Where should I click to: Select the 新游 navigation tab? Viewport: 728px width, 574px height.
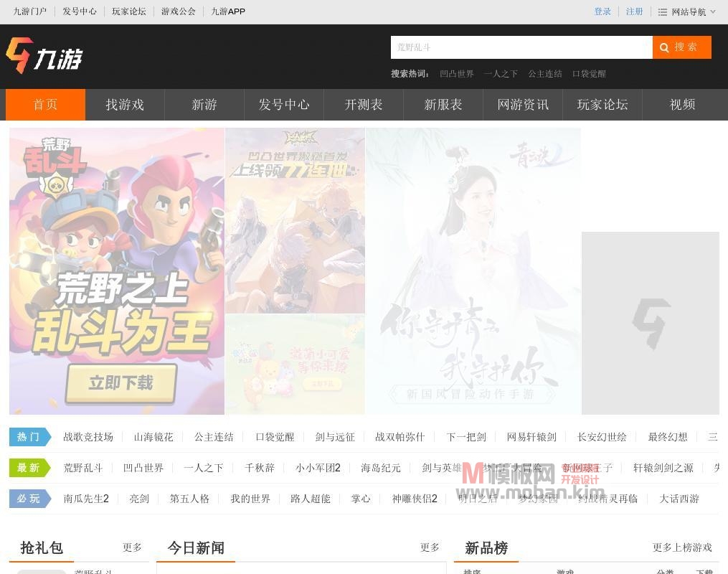click(x=204, y=105)
